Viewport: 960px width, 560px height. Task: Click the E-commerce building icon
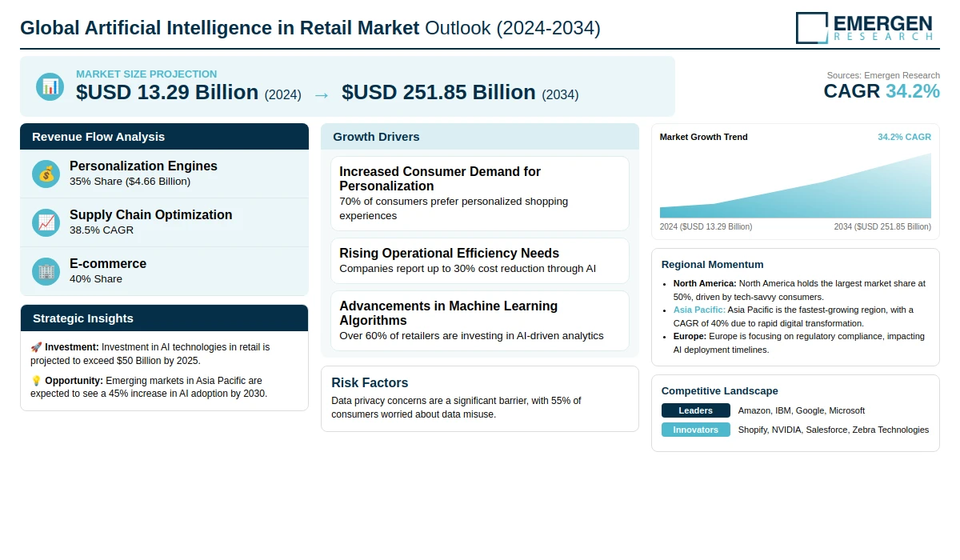click(x=46, y=271)
